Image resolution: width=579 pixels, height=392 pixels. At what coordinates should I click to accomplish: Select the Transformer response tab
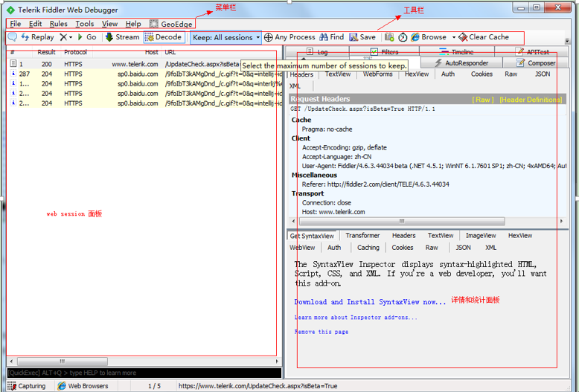coord(362,236)
